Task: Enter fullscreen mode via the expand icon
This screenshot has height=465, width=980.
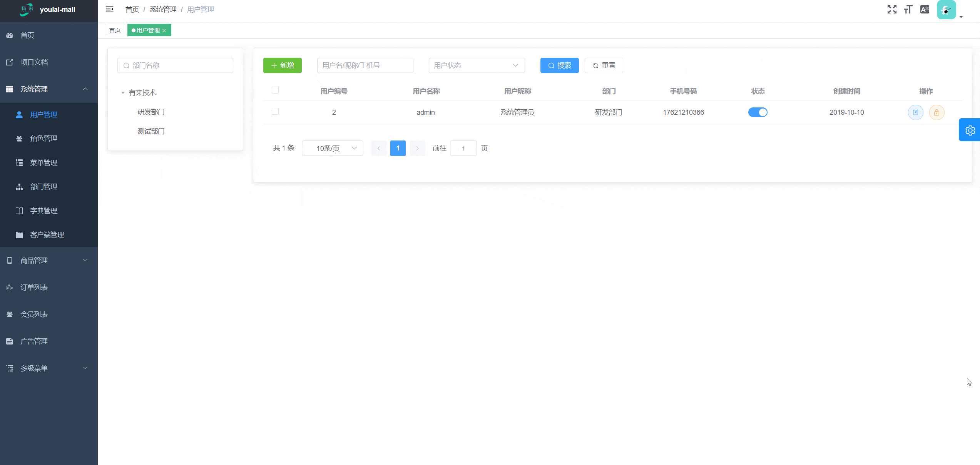Action: point(892,9)
